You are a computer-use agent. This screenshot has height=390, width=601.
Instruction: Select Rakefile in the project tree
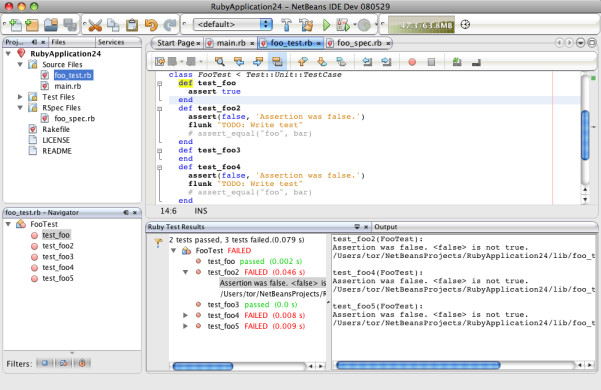(56, 129)
